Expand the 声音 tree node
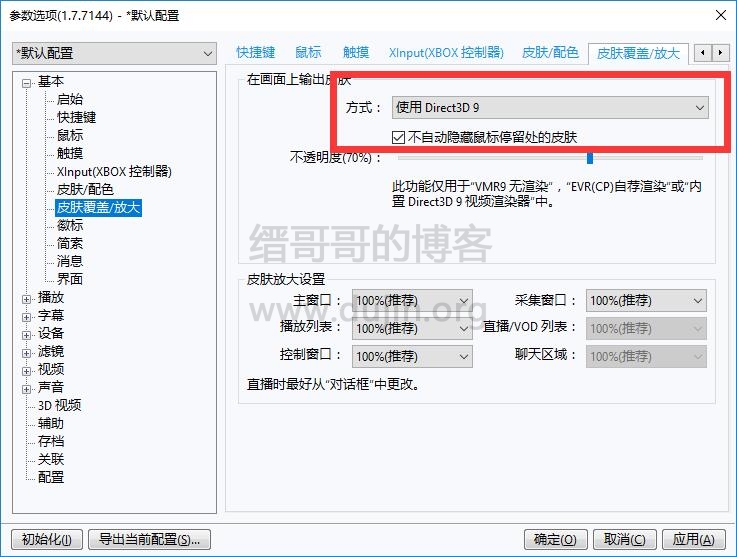Screen dimensions: 737x557 click(27, 389)
